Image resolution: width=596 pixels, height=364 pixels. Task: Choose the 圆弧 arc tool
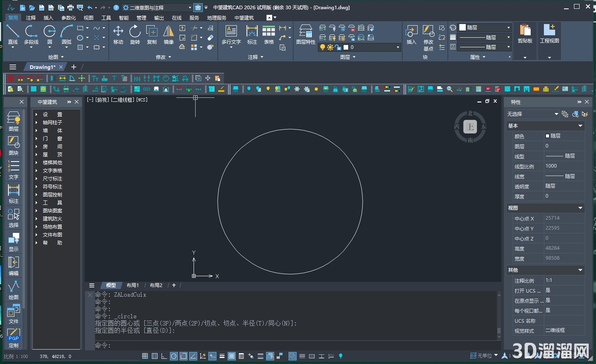click(x=67, y=34)
